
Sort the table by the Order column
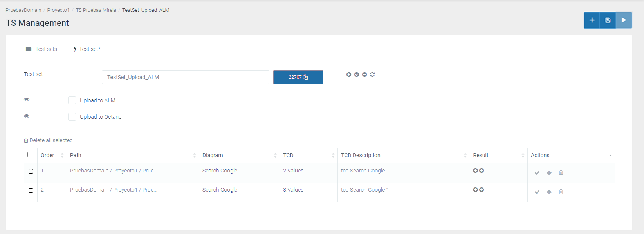[52, 155]
